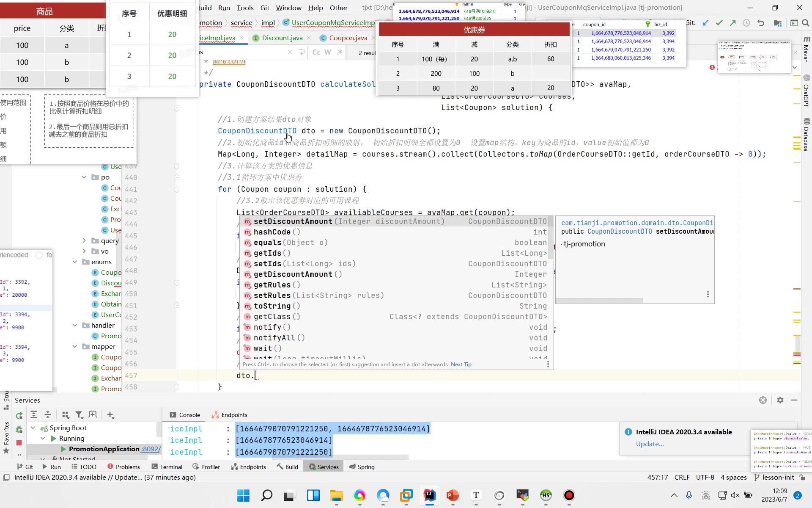Open the Window menu

(x=288, y=8)
